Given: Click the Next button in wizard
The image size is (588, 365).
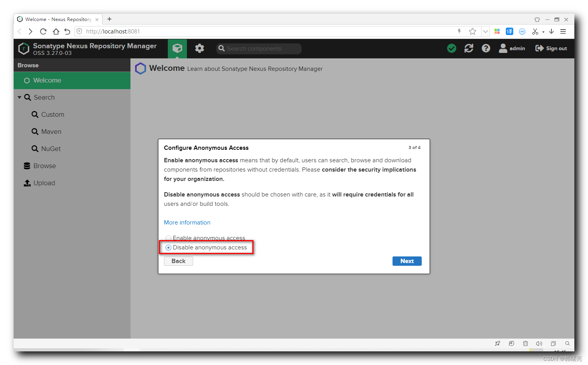Looking at the screenshot, I should [407, 261].
